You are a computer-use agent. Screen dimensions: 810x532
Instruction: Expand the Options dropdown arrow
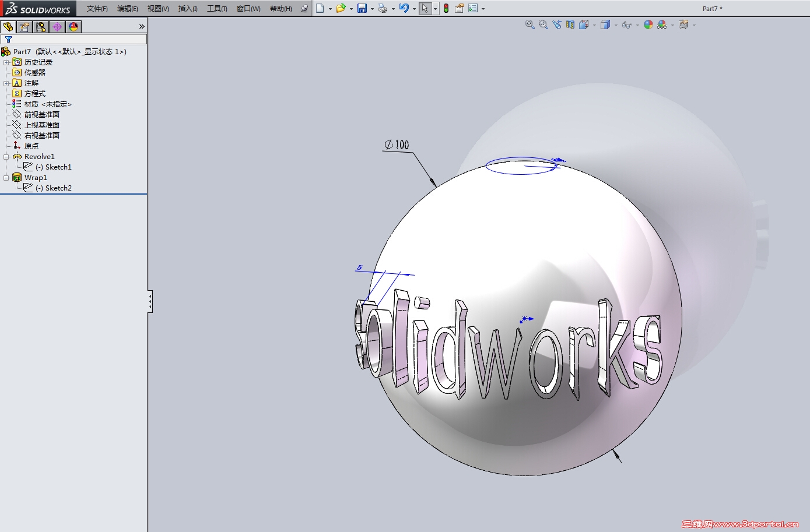point(483,9)
